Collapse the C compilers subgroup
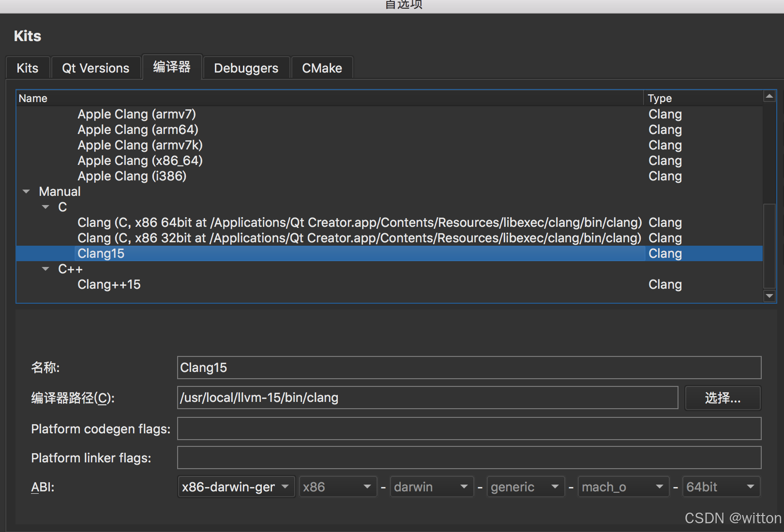 click(45, 207)
